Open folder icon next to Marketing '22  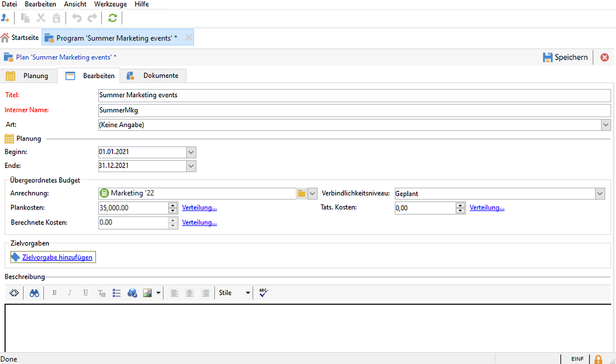tap(301, 193)
